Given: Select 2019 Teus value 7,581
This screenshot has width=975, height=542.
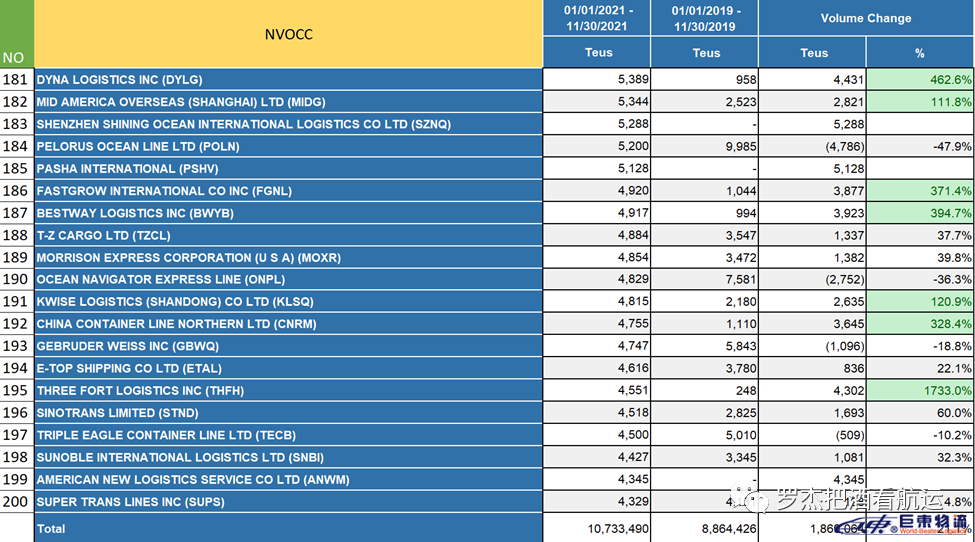Looking at the screenshot, I should coord(705,280).
